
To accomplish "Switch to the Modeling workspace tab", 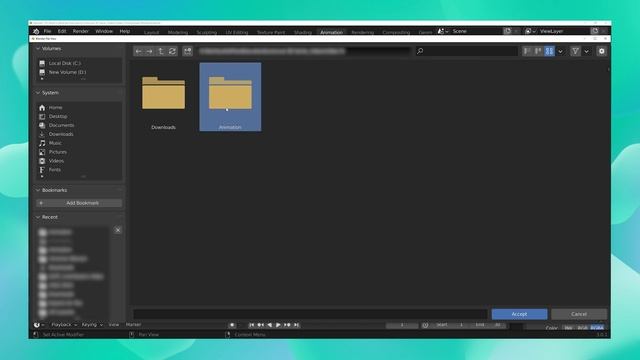I will pyautogui.click(x=178, y=32).
